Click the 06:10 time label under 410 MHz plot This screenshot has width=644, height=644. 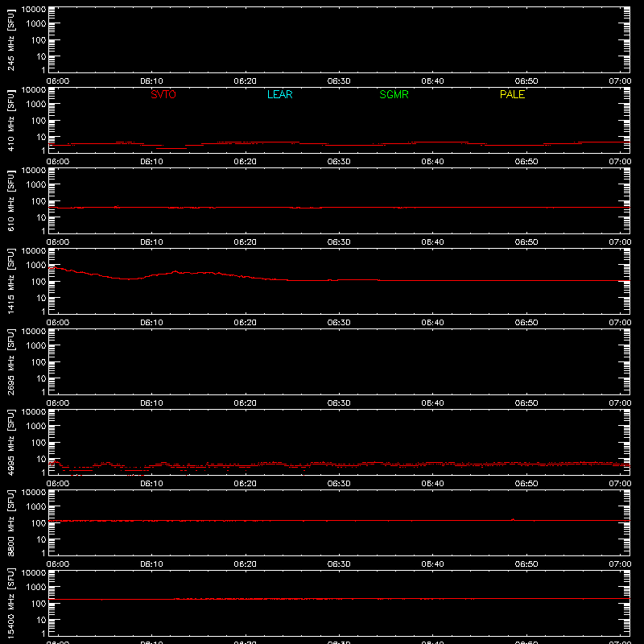151,162
